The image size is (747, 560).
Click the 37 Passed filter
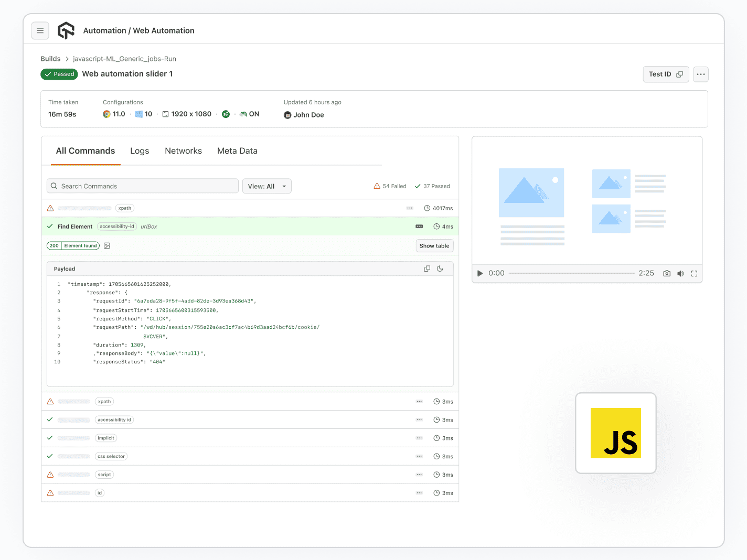click(432, 186)
